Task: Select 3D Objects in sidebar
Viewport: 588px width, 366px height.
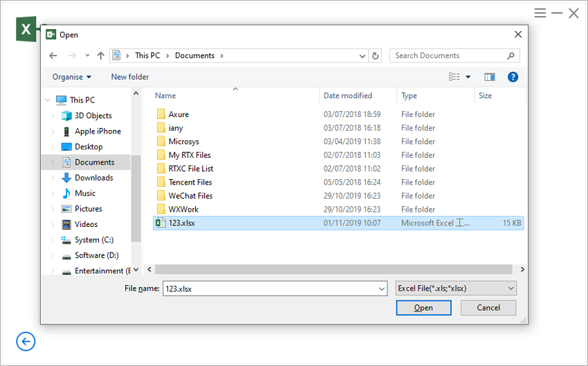Action: (x=93, y=116)
